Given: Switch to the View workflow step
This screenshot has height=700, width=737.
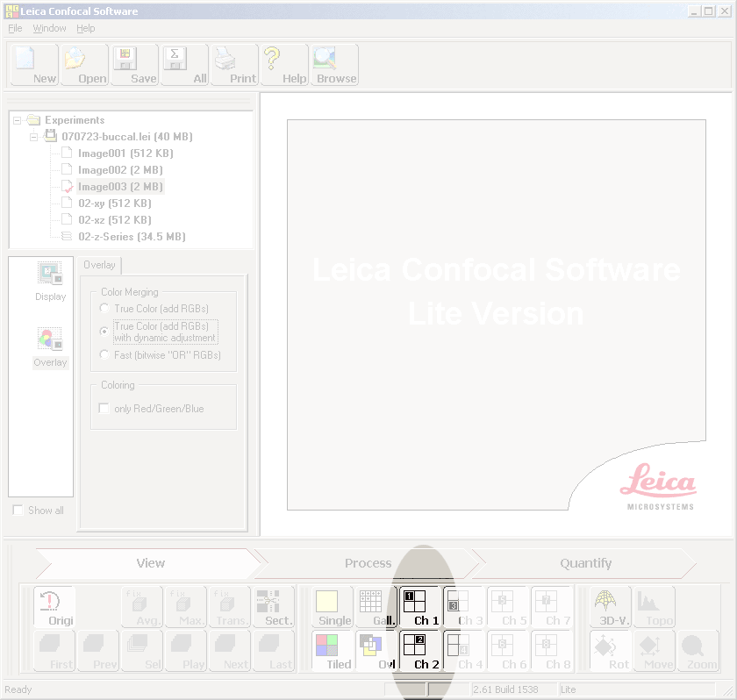Looking at the screenshot, I should point(150,563).
